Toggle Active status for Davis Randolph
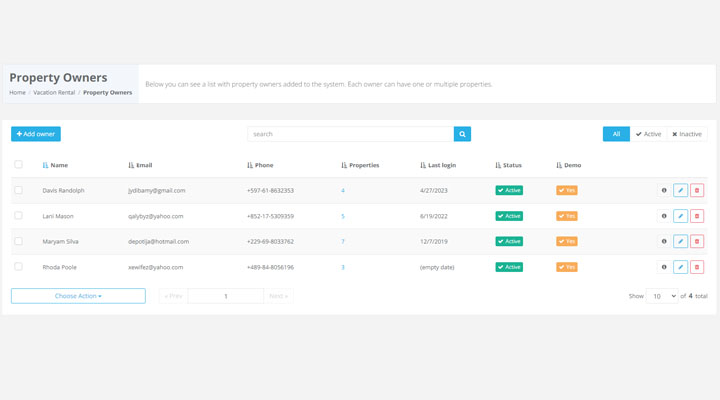 (509, 190)
